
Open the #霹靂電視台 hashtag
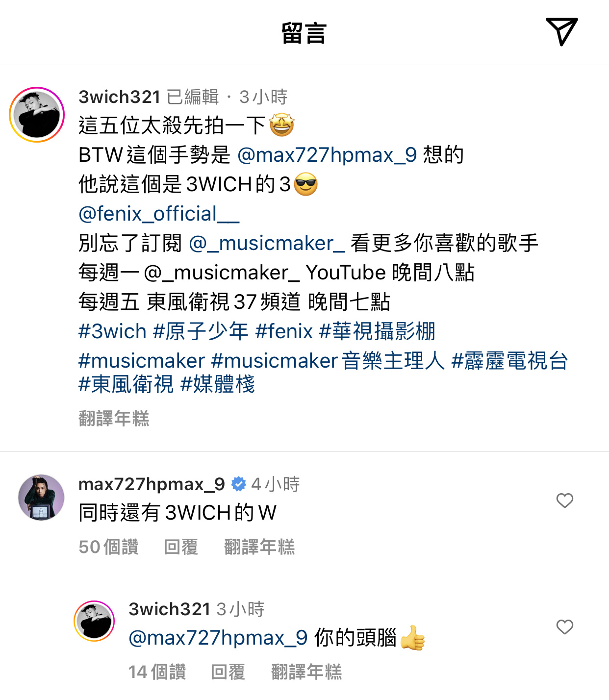pos(509,361)
